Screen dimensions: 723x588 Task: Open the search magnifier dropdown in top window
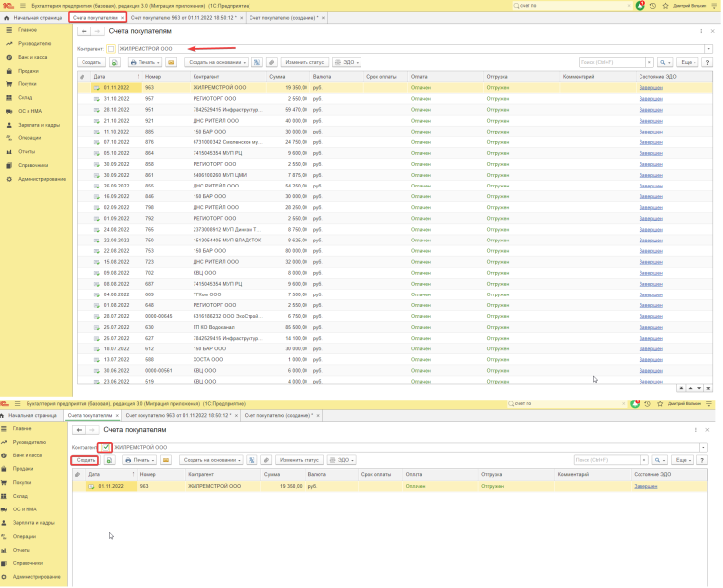[665, 62]
